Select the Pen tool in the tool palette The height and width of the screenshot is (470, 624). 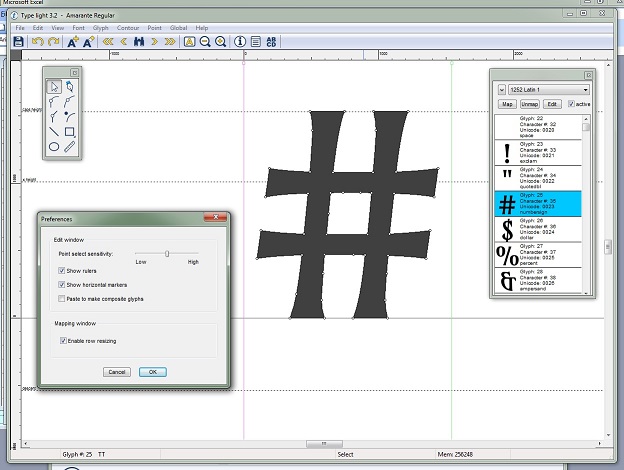70,87
